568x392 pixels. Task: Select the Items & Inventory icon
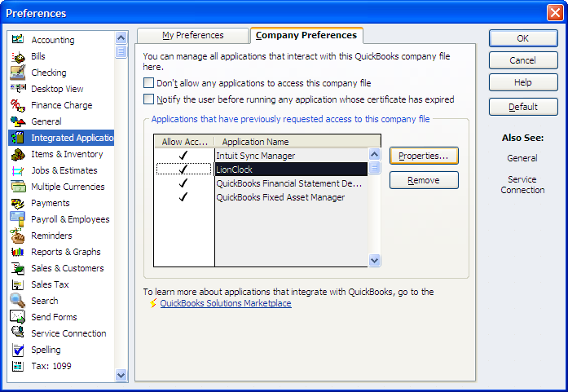[x=18, y=154]
